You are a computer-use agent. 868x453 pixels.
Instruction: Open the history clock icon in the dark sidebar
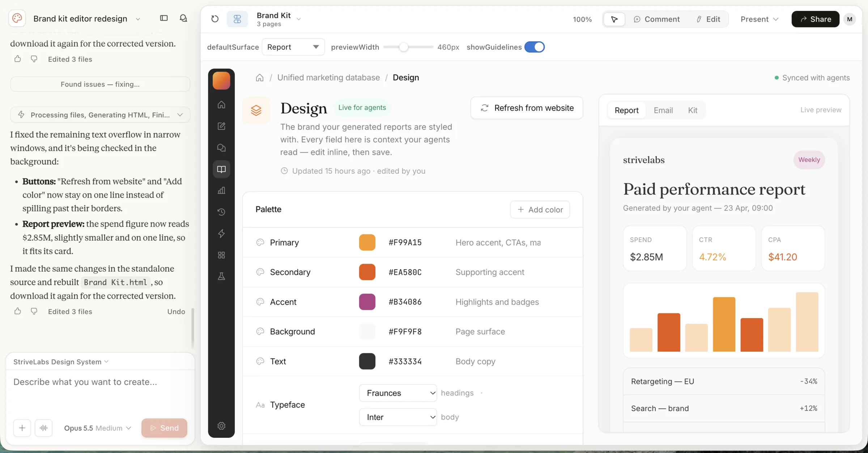[x=221, y=212]
